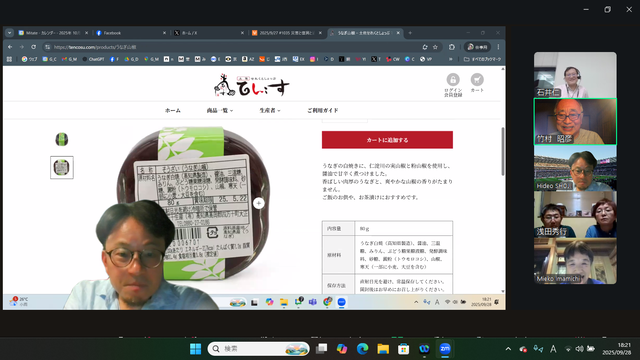Open the Windows Start menu

(196, 349)
